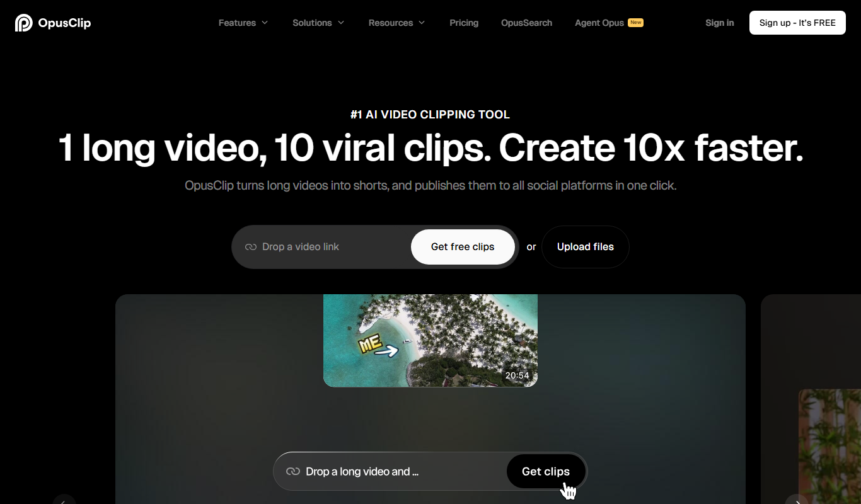861x504 pixels.
Task: Expand the Solutions dropdown chevron
Action: coord(341,23)
